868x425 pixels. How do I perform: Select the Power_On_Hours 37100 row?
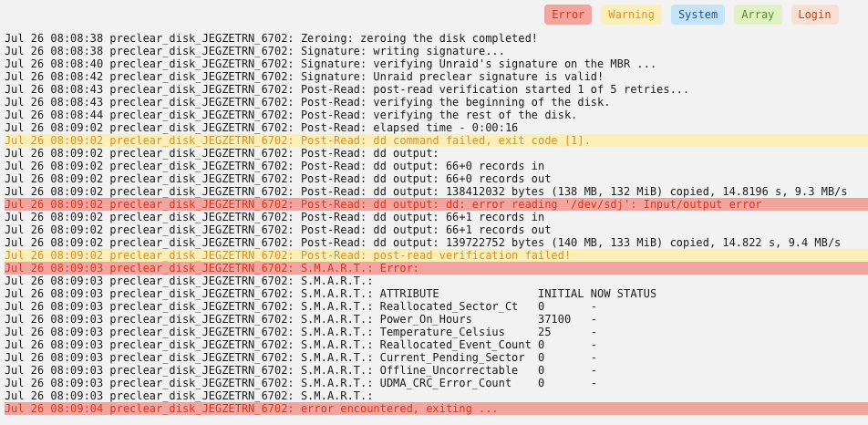[x=301, y=319]
